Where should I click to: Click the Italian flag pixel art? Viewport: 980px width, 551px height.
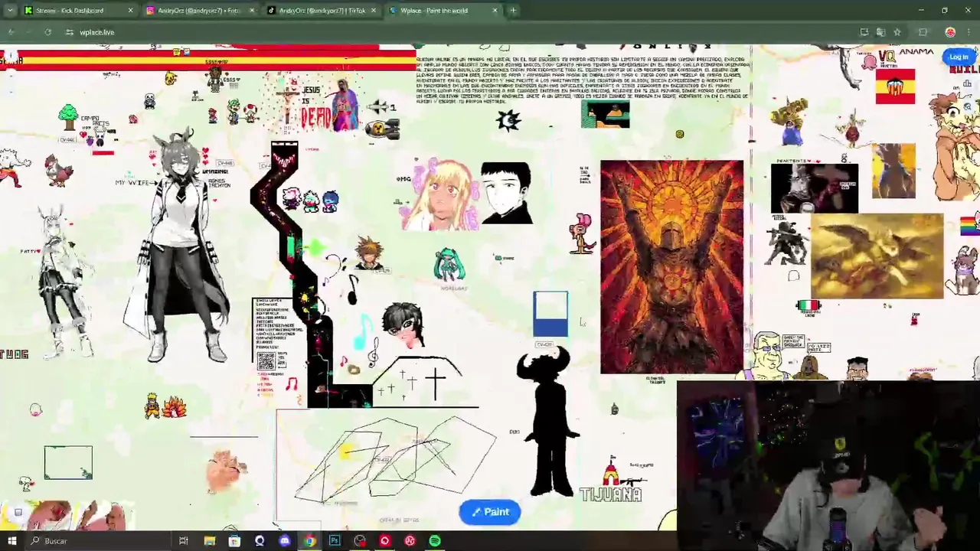pyautogui.click(x=808, y=306)
